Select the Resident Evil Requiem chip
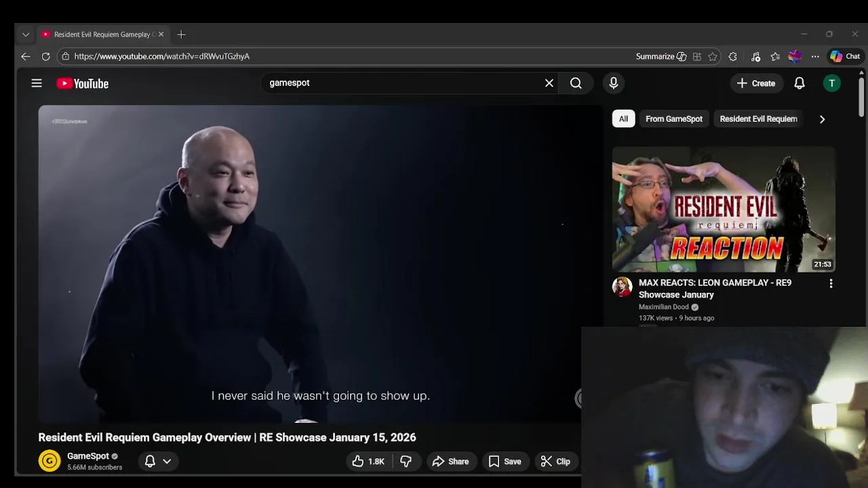 point(758,119)
